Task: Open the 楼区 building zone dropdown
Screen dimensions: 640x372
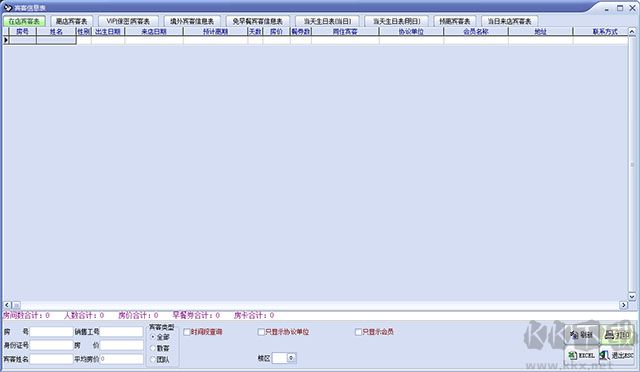Action: (x=291, y=358)
